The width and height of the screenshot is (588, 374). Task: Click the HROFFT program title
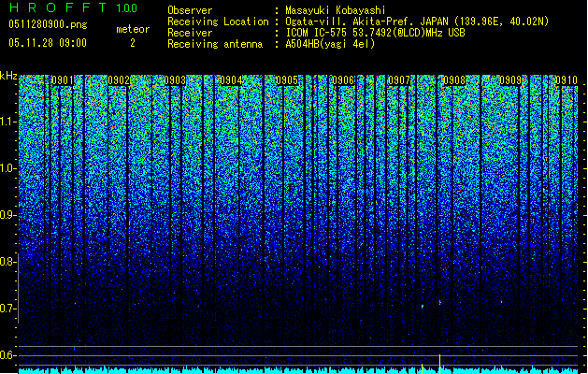(58, 7)
